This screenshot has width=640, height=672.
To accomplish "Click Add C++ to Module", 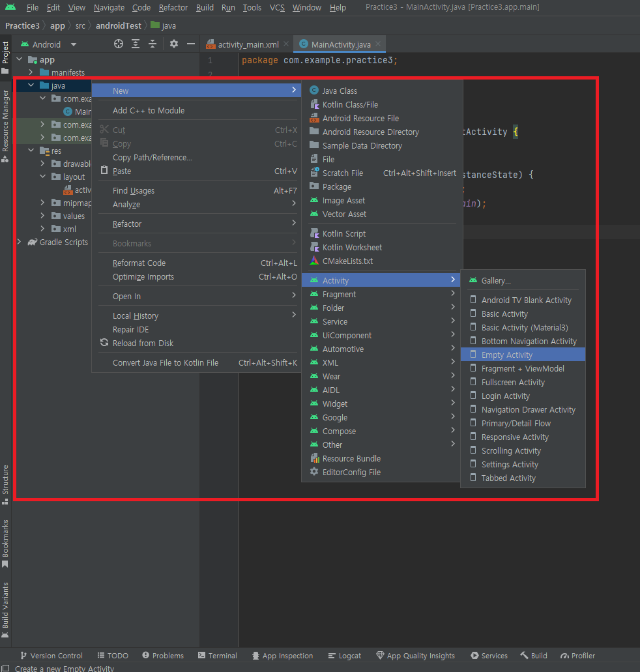I will (x=197, y=111).
